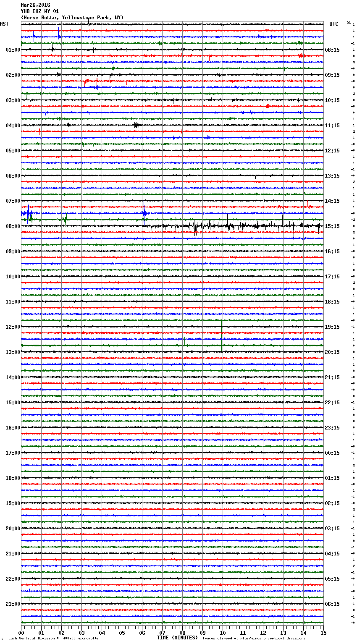Click the 03:15 UTC row label

point(332,529)
